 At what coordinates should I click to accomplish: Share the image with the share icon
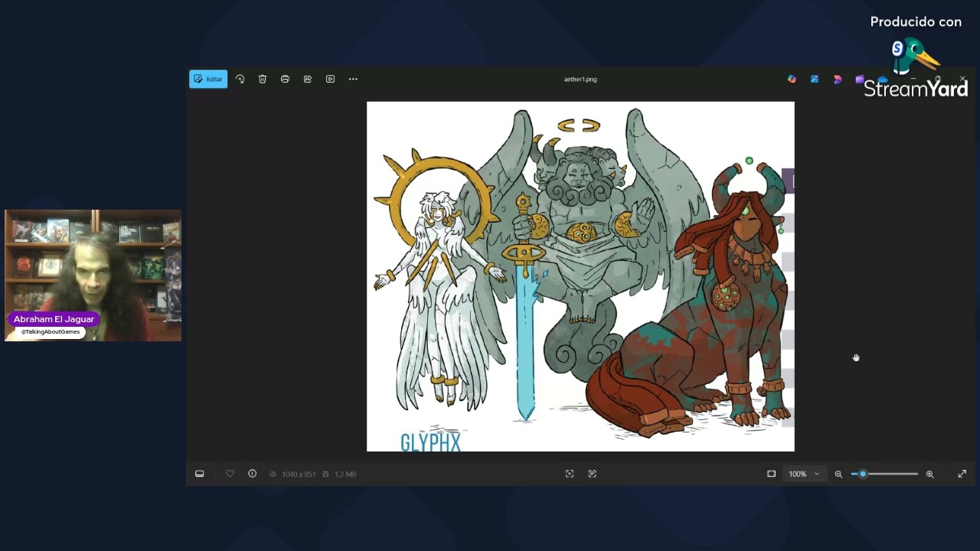[x=308, y=79]
